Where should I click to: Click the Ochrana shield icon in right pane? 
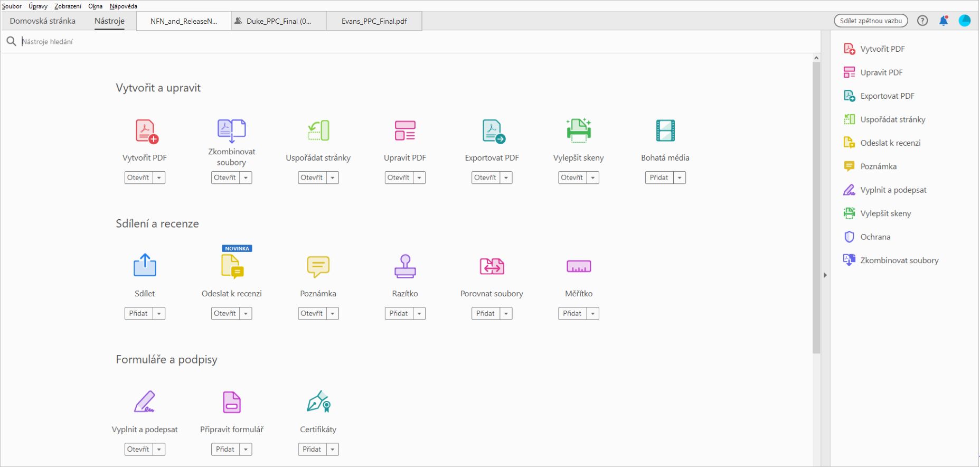click(849, 237)
